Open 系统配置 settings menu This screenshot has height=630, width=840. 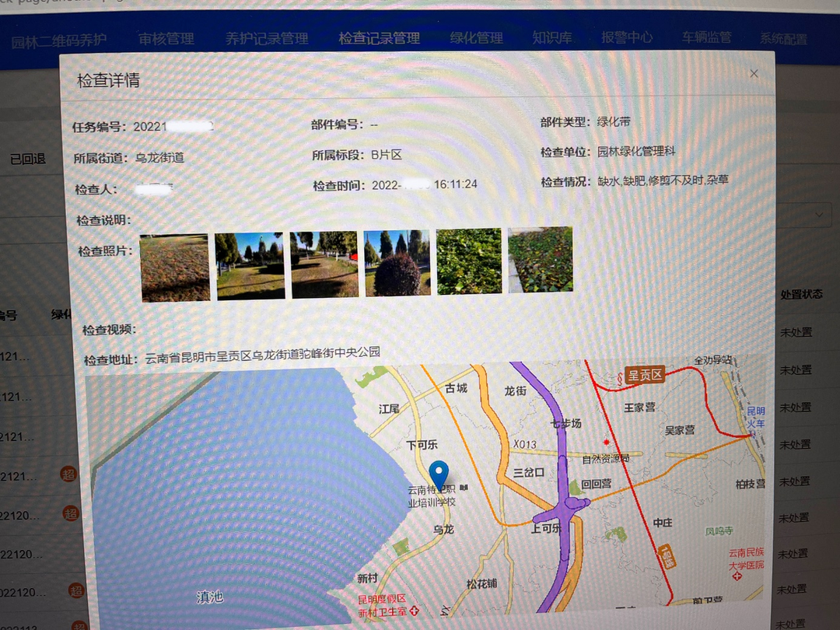783,39
